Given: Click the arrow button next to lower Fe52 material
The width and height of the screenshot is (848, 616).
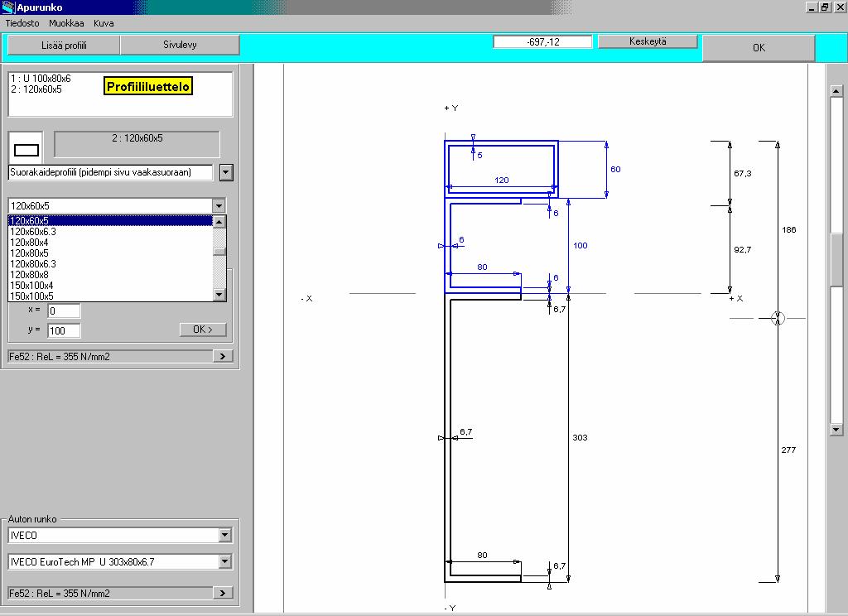Looking at the screenshot, I should [222, 593].
